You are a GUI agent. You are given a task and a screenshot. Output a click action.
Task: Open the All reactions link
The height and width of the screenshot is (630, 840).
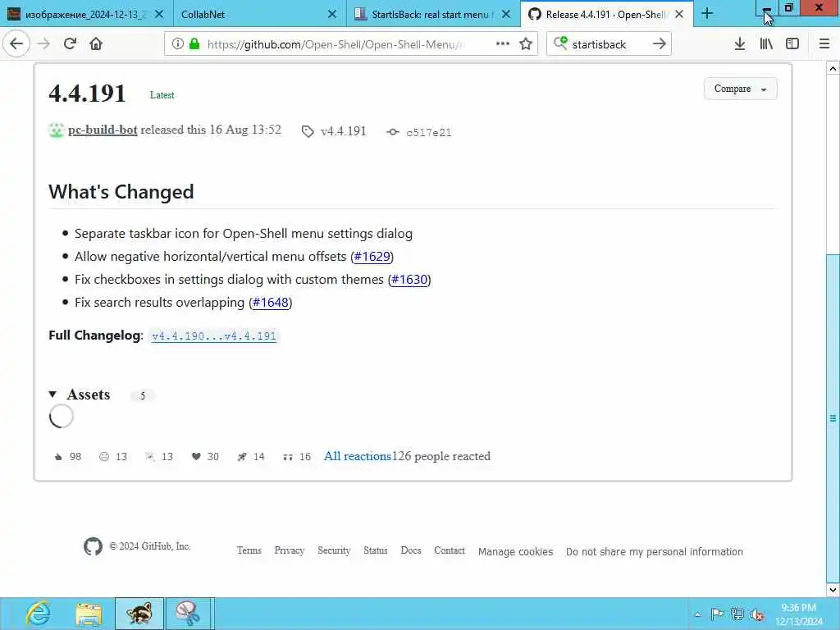[358, 456]
